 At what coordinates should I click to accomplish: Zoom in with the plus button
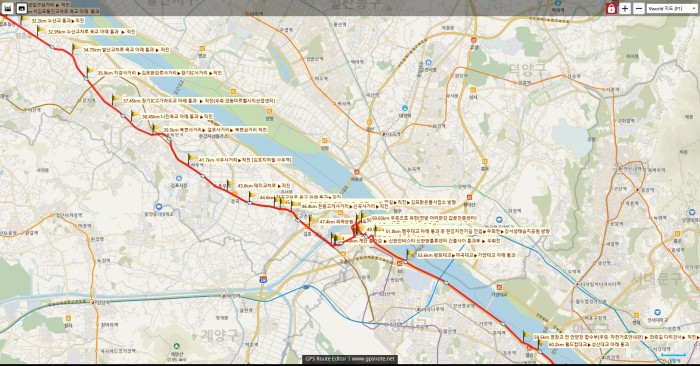tap(625, 8)
